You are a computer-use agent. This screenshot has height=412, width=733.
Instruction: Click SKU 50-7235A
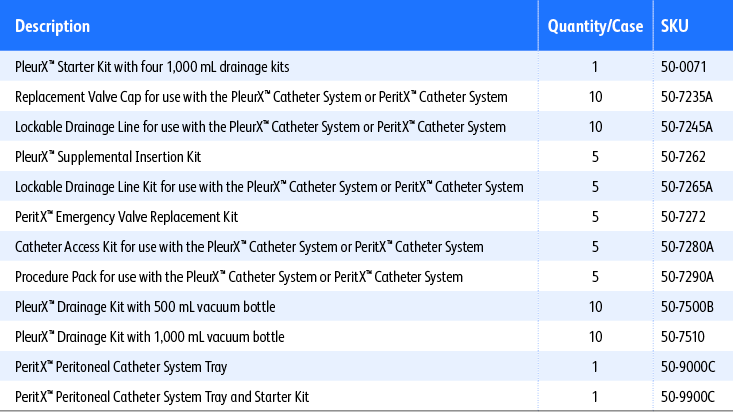(686, 97)
